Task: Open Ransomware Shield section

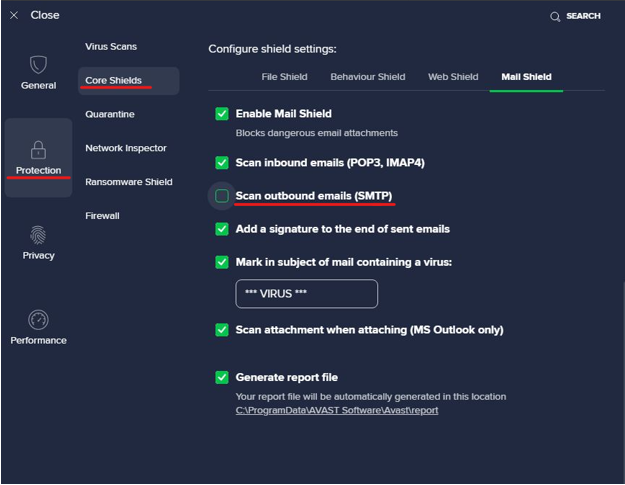Action: pos(129,182)
